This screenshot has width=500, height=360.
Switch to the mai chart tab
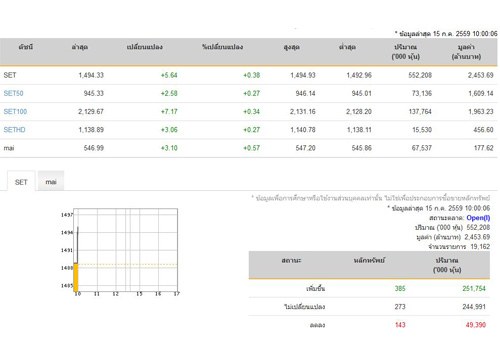(x=51, y=182)
